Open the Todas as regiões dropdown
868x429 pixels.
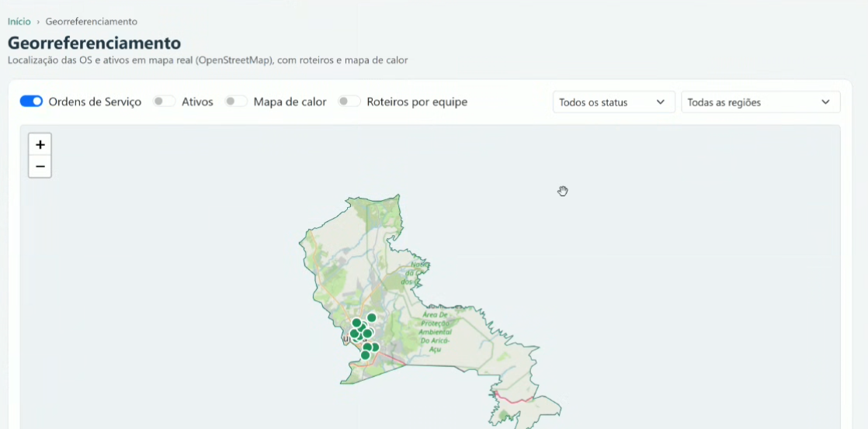761,102
